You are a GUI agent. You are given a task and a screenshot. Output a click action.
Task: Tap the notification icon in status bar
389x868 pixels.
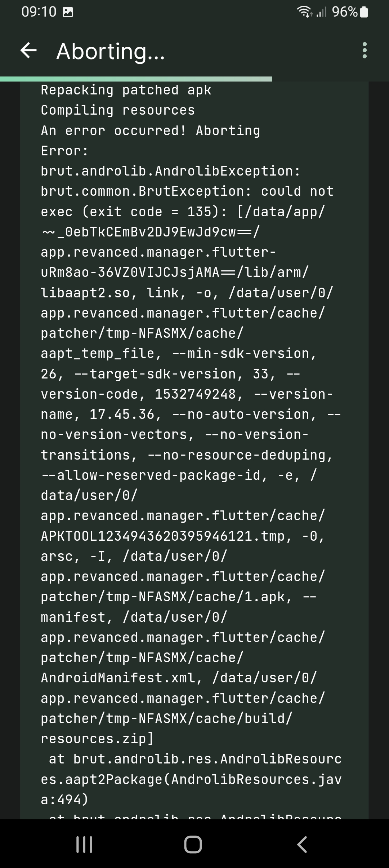tap(67, 12)
